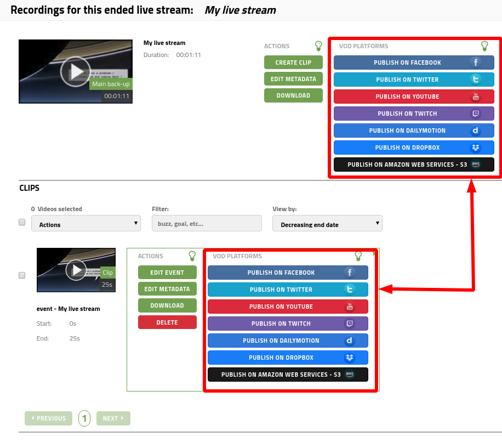Click the Twitch icon in the main recording platforms
The height and width of the screenshot is (448, 502).
476,114
